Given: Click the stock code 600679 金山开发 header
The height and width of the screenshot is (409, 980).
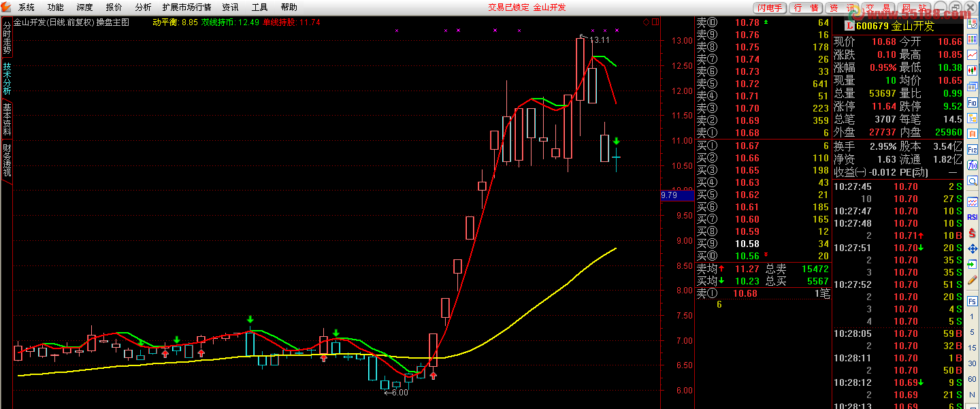Looking at the screenshot, I should pyautogui.click(x=896, y=26).
